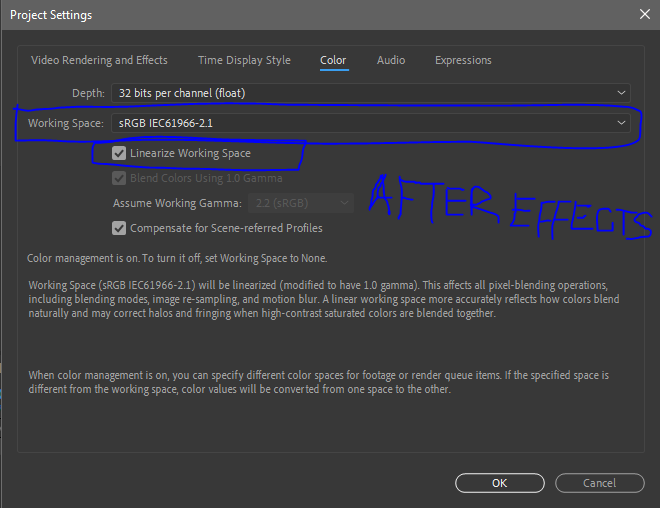Click the 'Depth:' label
Screen dimensions: 660x508
point(88,93)
